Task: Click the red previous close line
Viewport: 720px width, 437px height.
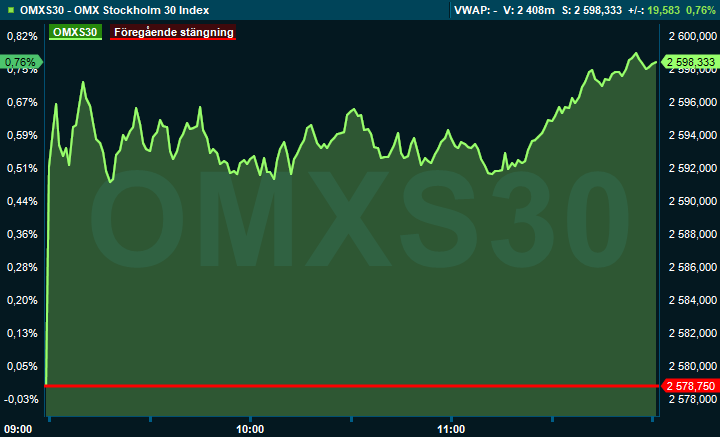Action: [x=350, y=385]
